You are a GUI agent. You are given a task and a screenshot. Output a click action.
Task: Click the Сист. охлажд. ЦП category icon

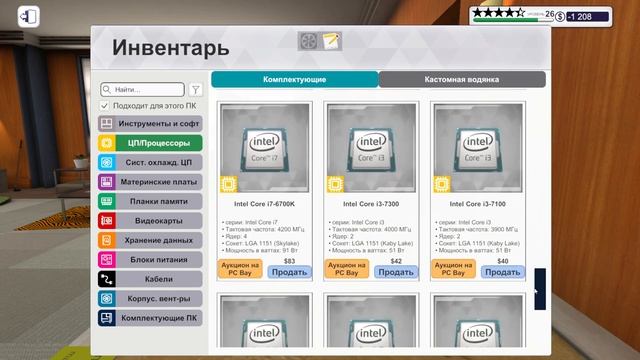click(x=107, y=162)
